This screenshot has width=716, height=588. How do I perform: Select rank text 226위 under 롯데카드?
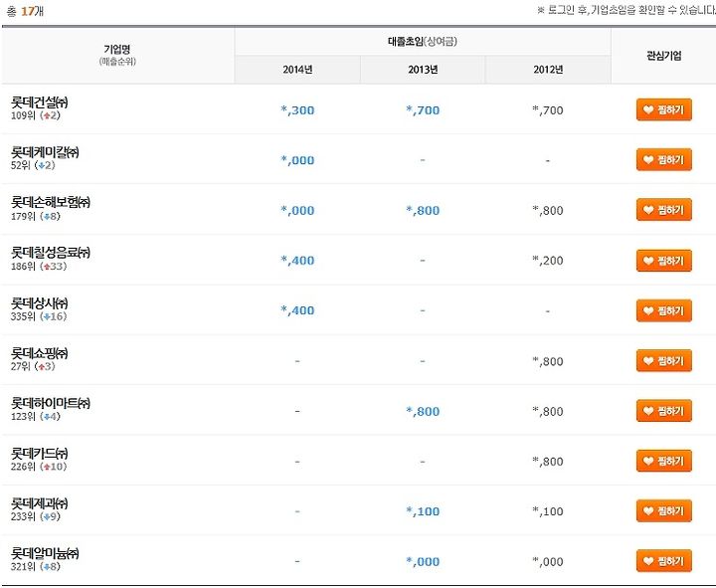[23, 467]
